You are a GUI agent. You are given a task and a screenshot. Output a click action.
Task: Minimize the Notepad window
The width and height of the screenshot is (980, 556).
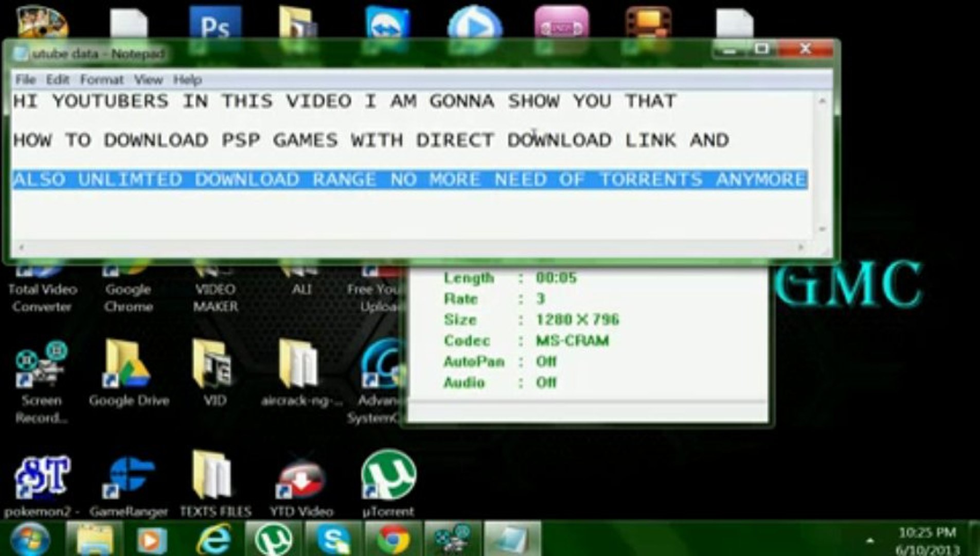coord(729,50)
